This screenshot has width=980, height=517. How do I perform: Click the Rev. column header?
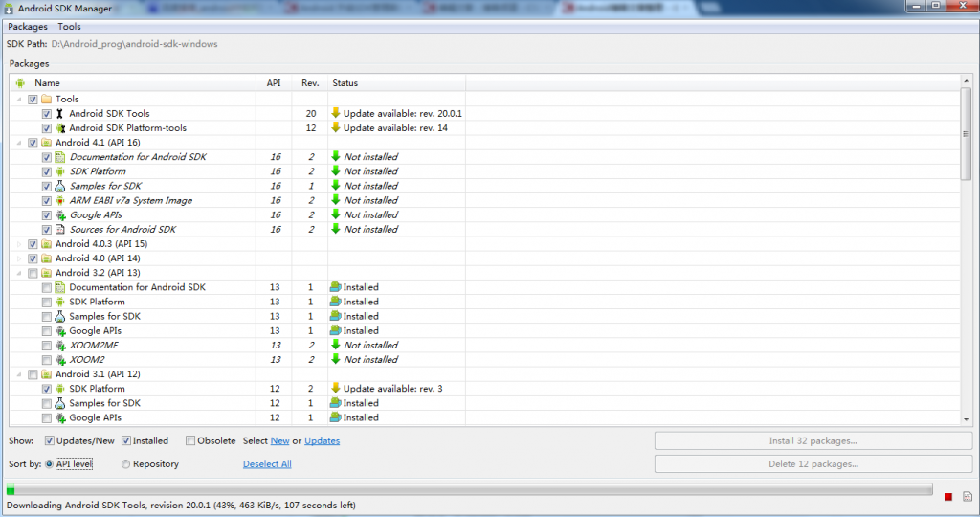point(310,83)
